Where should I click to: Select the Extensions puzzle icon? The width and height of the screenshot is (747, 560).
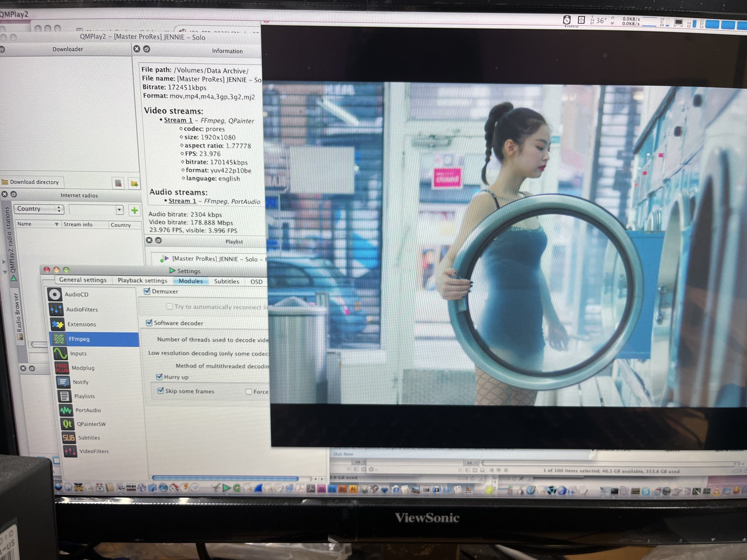[58, 324]
